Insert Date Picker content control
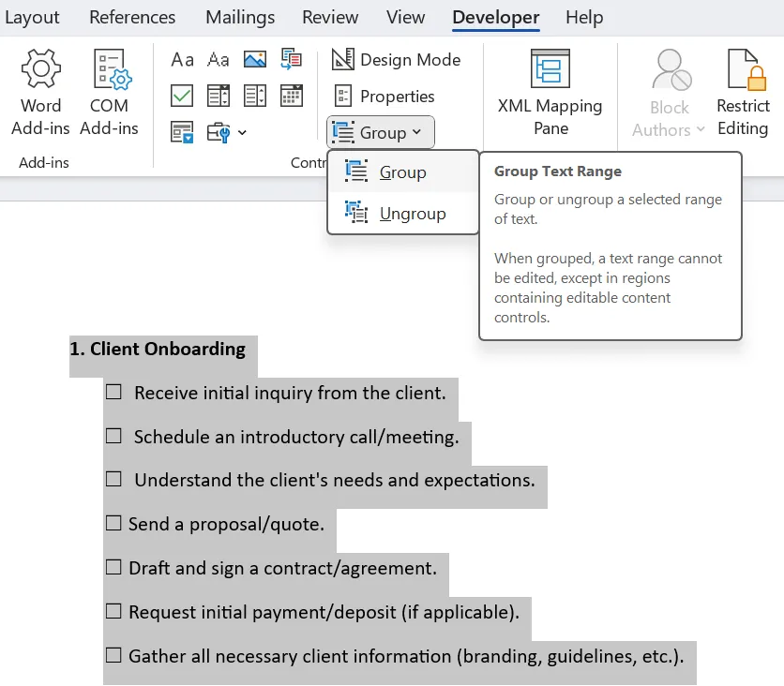Screen dimensions: 784x686 [x=292, y=96]
